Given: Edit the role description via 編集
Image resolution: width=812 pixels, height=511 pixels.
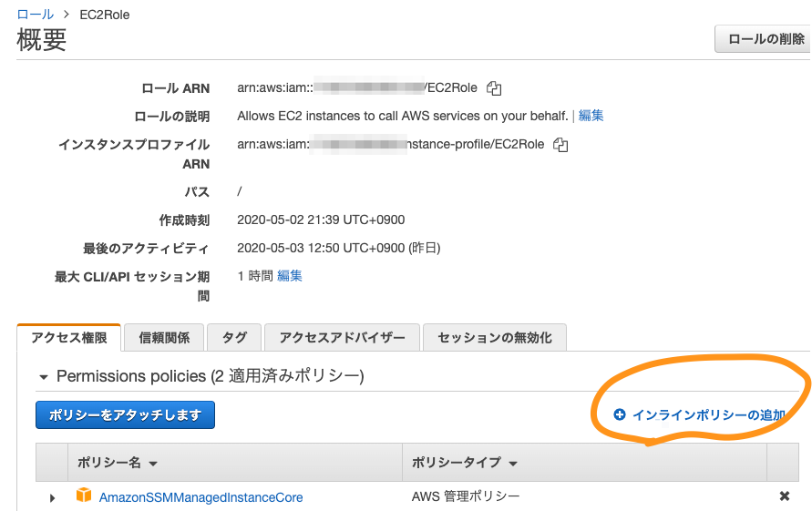Looking at the screenshot, I should (x=591, y=116).
